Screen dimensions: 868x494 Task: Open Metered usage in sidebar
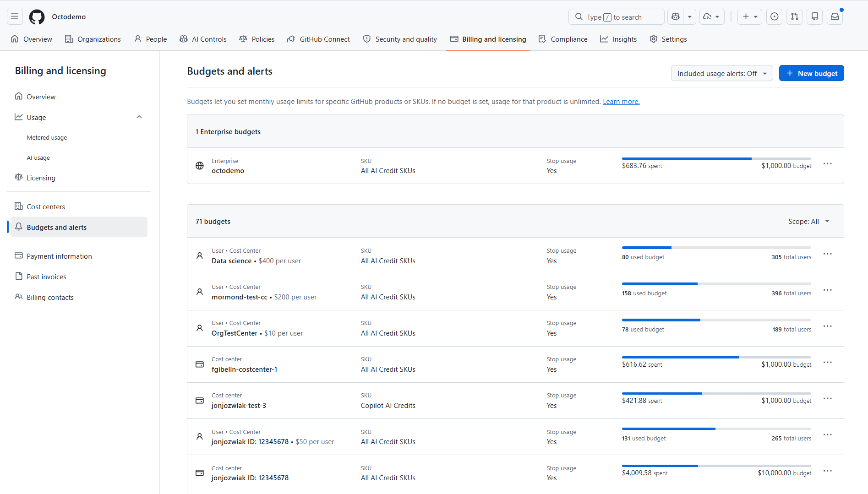[47, 137]
